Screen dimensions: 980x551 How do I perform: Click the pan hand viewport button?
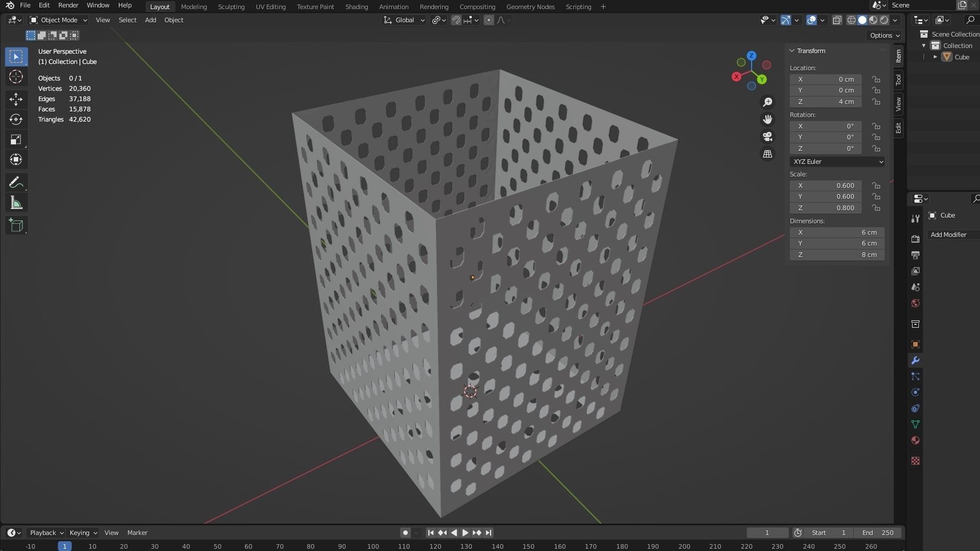tap(768, 119)
